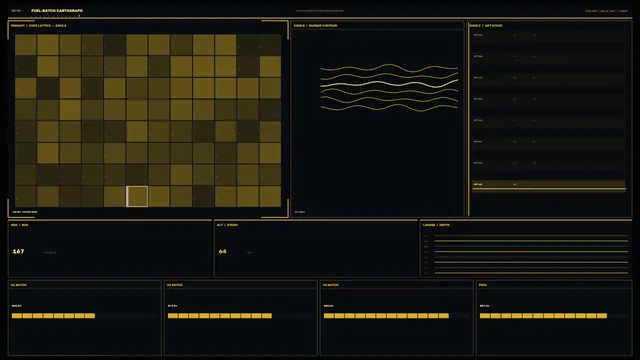
Task: Click the shortest eight-segment batch progress bar
Action: (53, 316)
